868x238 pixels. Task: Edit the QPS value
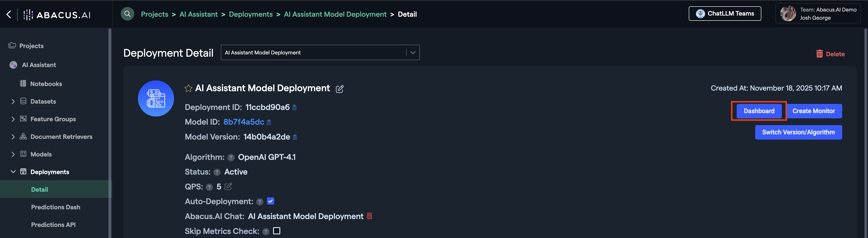coord(228,187)
